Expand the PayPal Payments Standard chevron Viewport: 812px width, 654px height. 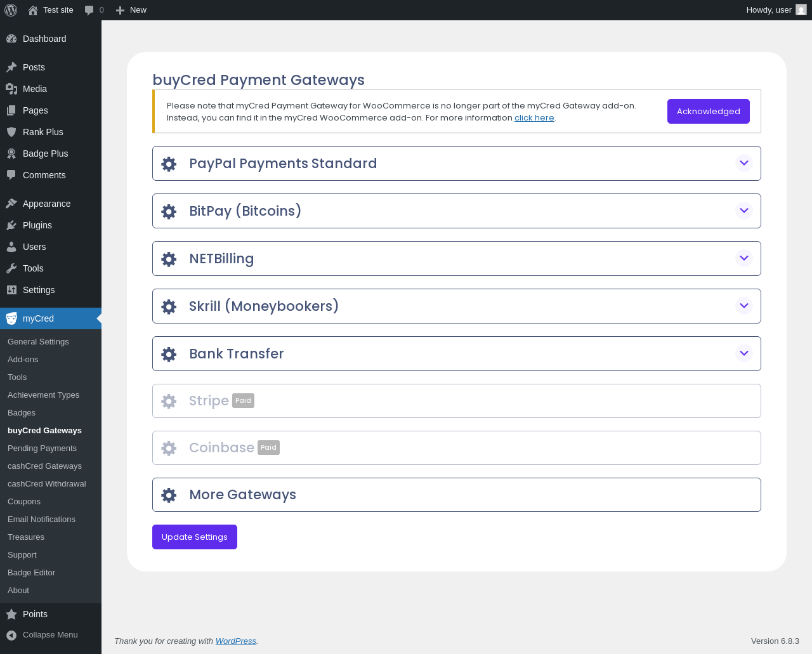744,163
